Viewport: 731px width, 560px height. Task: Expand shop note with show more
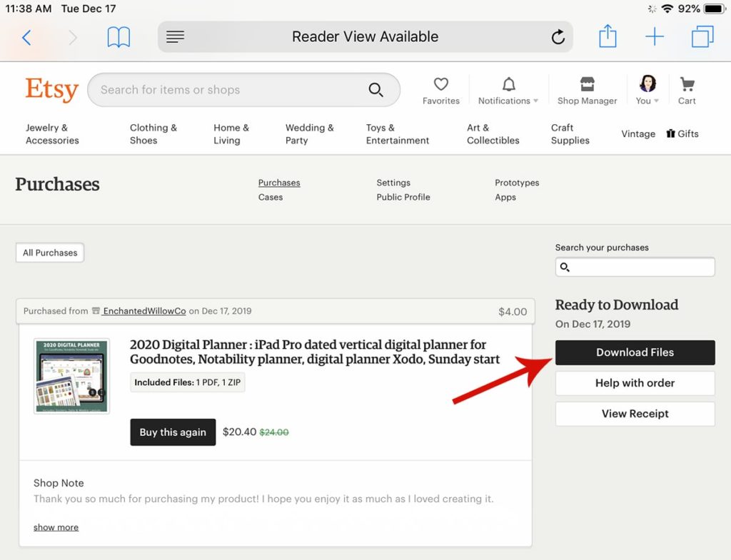(56, 527)
